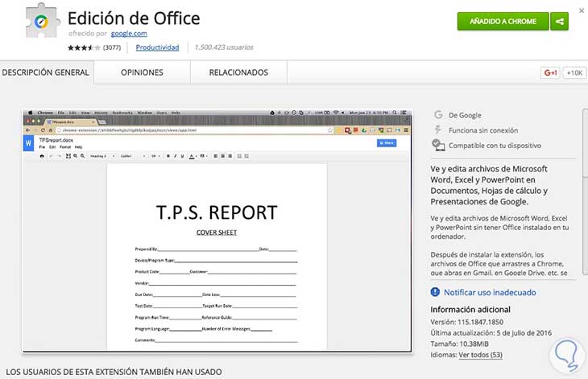The width and height of the screenshot is (588, 379).
Task: Click the Ver todos (53) languages link
Action: 480,354
